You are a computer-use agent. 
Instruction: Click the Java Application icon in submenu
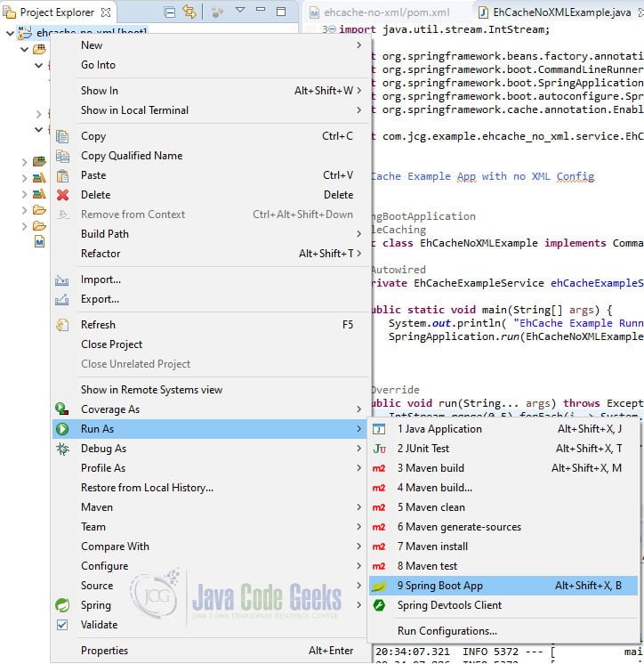379,429
